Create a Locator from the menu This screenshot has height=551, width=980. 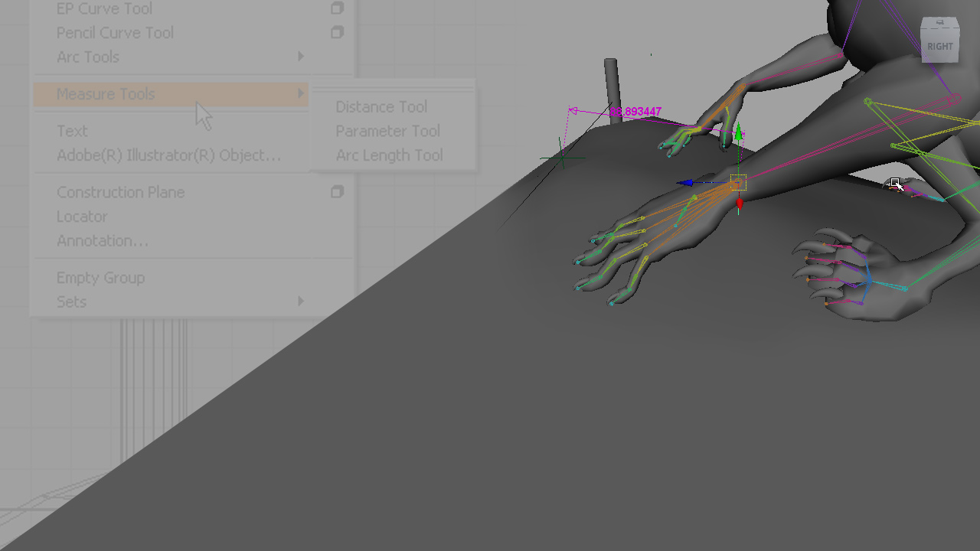pyautogui.click(x=82, y=217)
